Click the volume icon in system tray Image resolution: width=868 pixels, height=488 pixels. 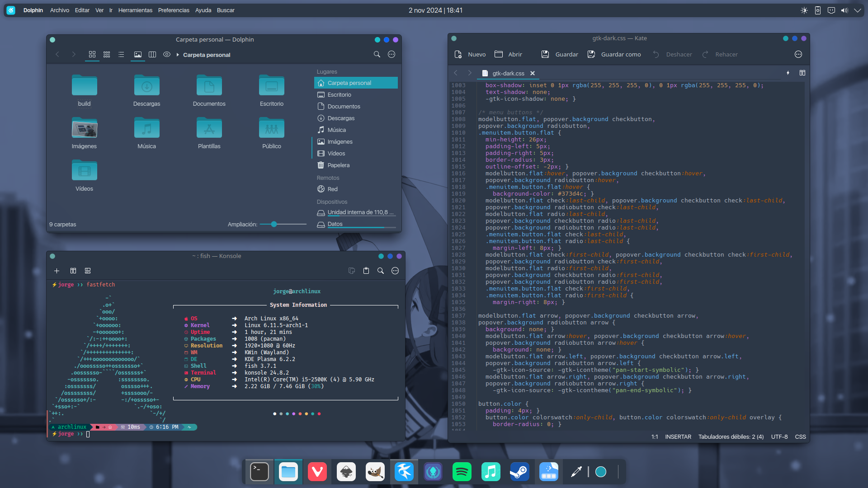click(x=844, y=10)
